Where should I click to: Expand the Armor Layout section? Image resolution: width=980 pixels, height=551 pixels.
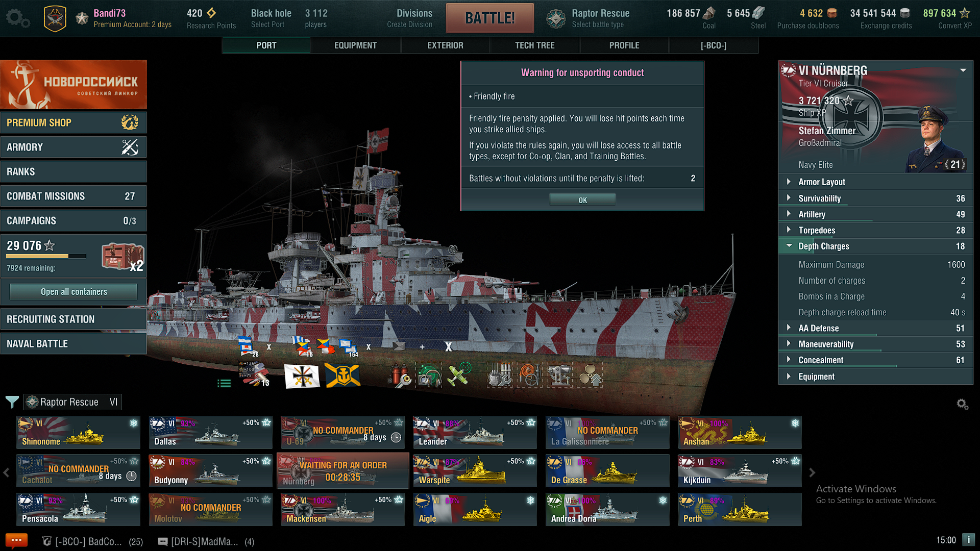tap(821, 182)
